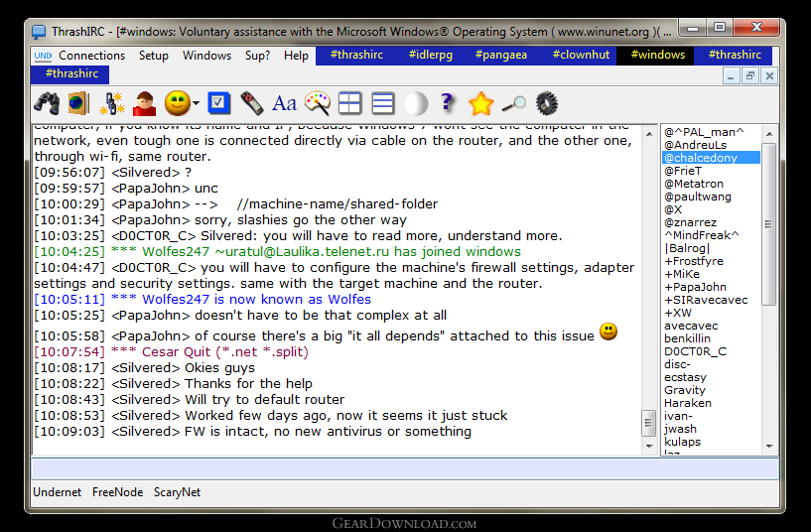Switch to the #idlerpg channel tab
This screenshot has height=532, width=811.
[431, 55]
